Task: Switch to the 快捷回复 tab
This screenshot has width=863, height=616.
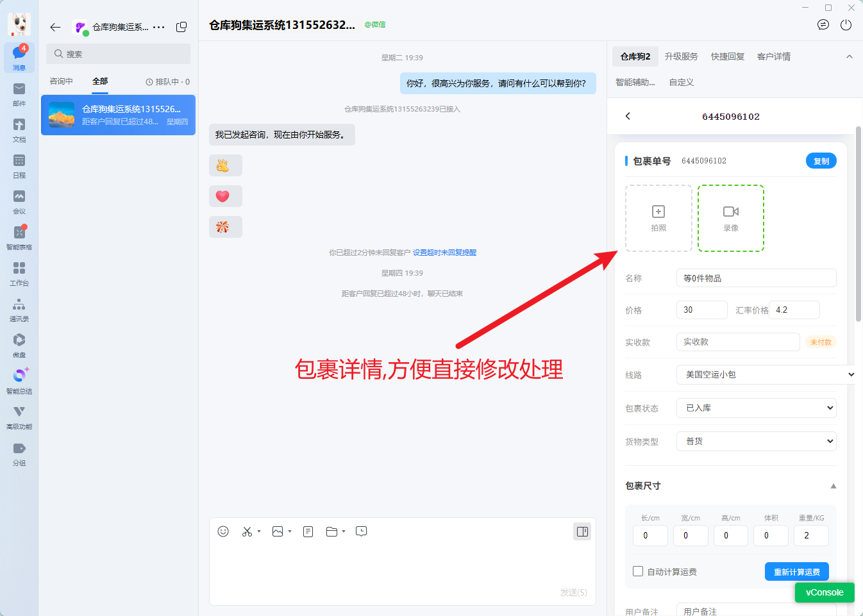Action: click(x=728, y=56)
